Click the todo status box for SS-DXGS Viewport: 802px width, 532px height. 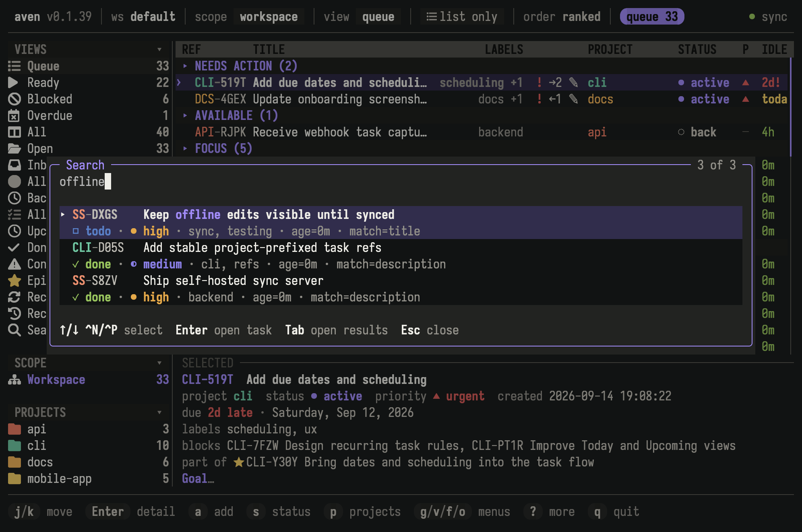[75, 231]
